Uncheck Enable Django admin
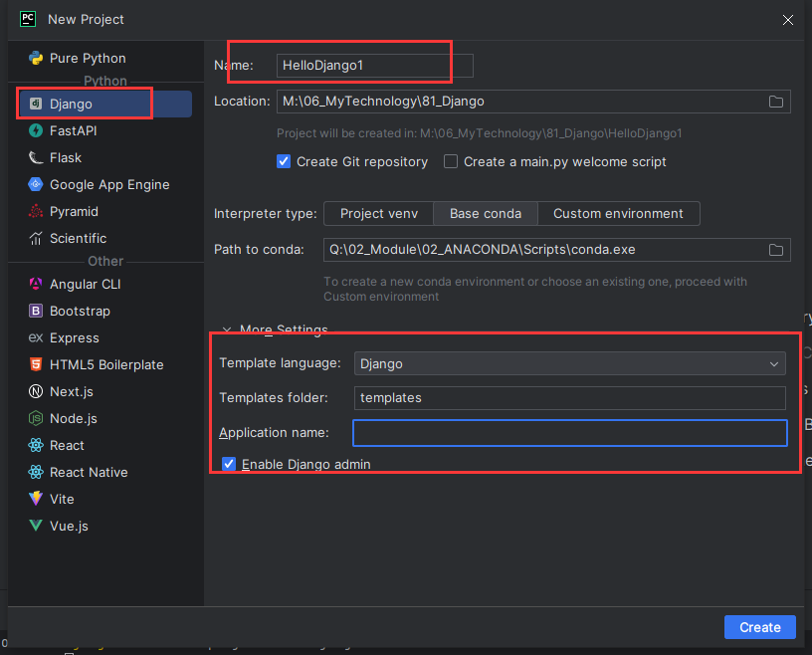The height and width of the screenshot is (655, 812). pyautogui.click(x=229, y=464)
